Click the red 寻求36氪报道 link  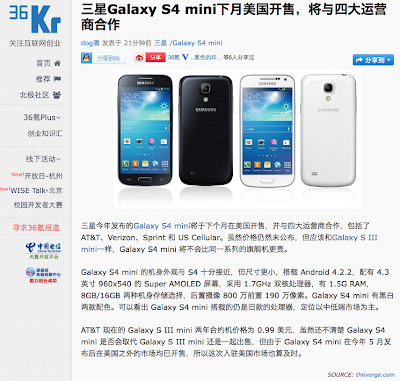[36, 228]
